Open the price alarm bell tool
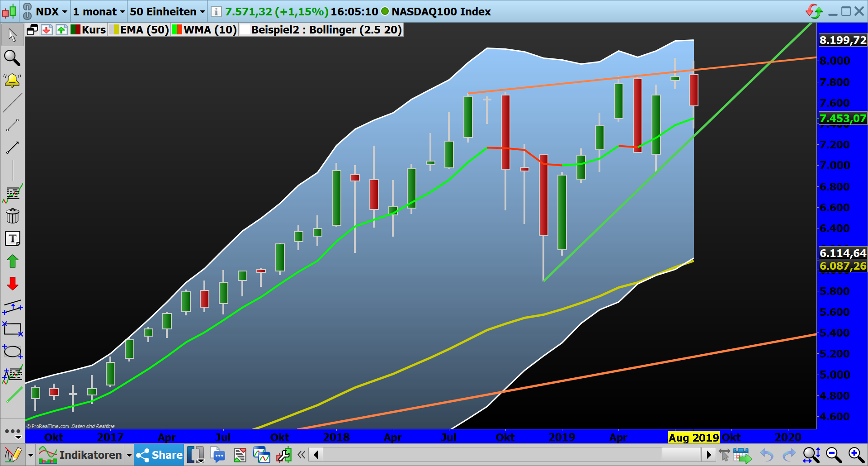This screenshot has width=868, height=466. (13, 81)
